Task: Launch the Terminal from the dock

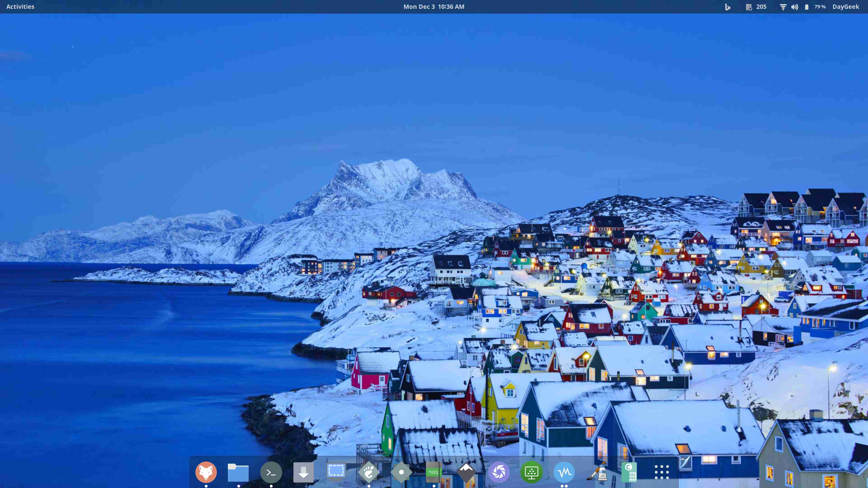Action: pos(271,472)
